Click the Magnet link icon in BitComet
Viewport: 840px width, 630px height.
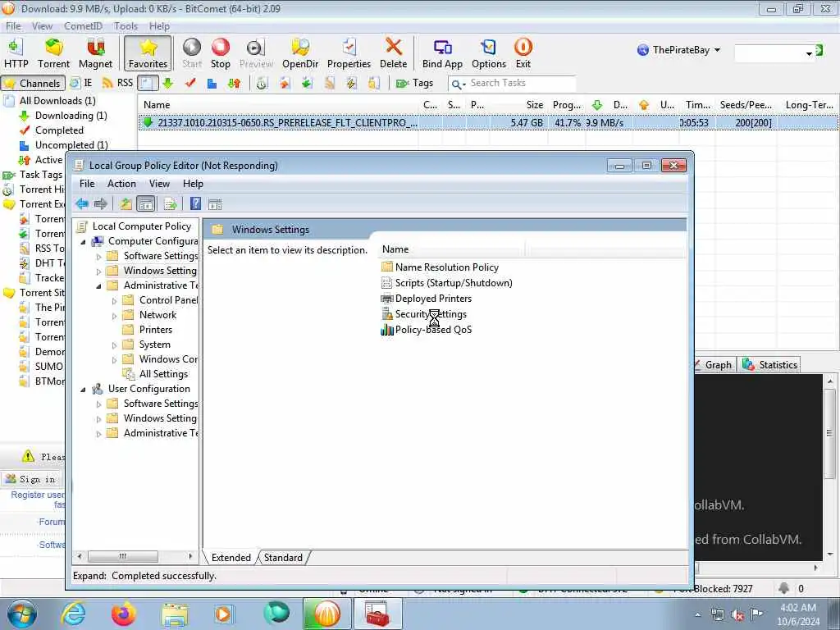(x=95, y=53)
